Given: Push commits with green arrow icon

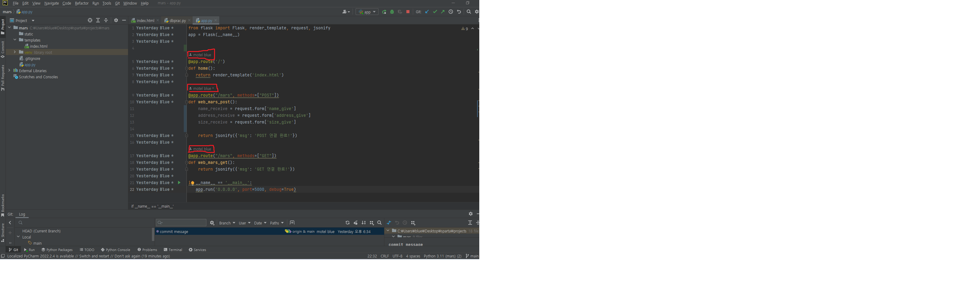Looking at the screenshot, I should coord(443,12).
